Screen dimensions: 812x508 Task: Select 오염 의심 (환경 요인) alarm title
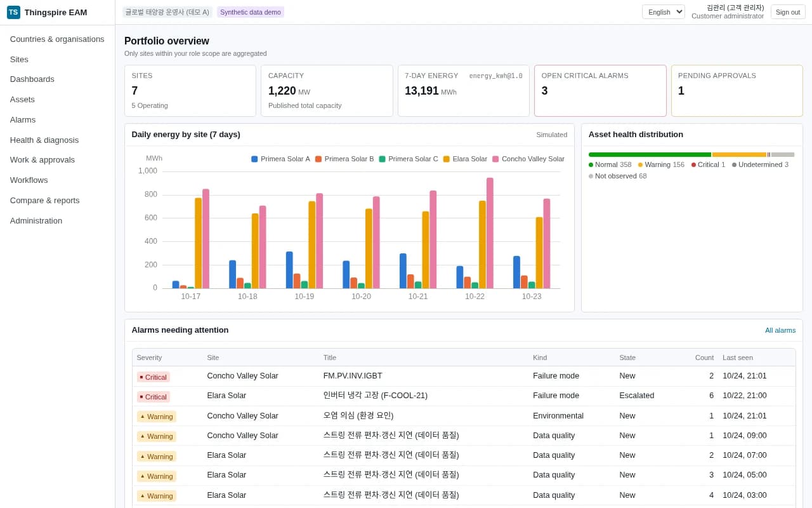click(x=358, y=416)
